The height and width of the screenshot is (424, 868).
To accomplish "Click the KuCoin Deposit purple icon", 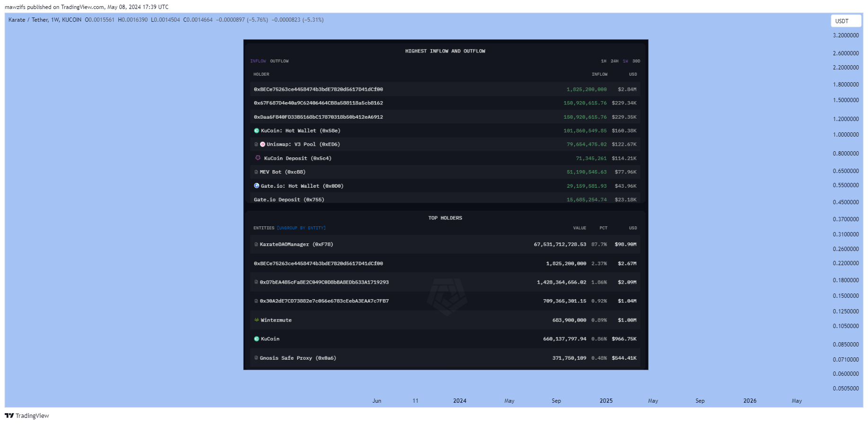I will pyautogui.click(x=258, y=158).
